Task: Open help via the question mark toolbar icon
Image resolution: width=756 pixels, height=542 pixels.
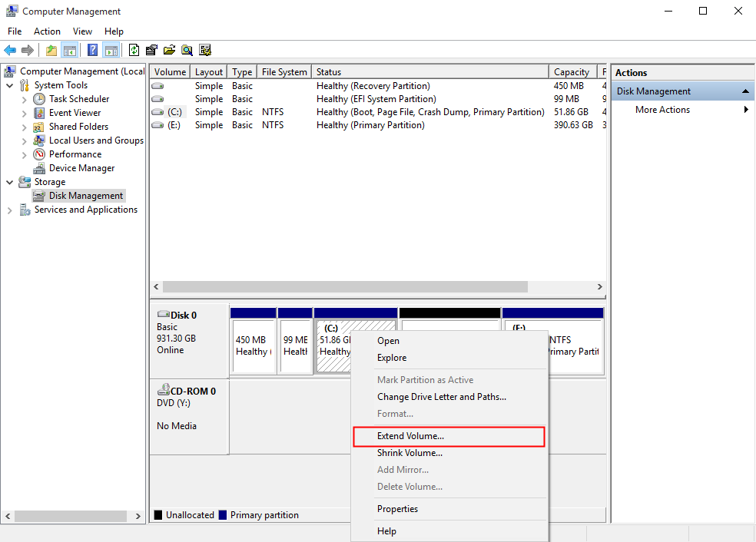Action: click(x=92, y=50)
